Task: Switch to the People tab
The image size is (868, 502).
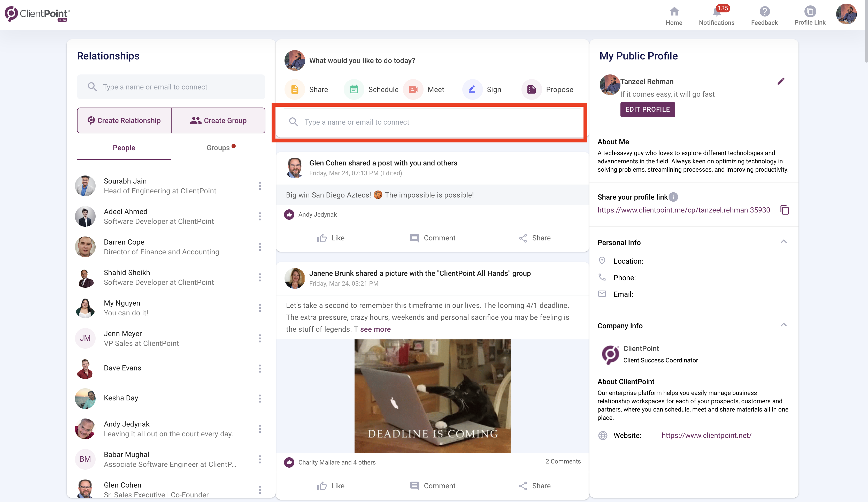Action: [x=124, y=148]
